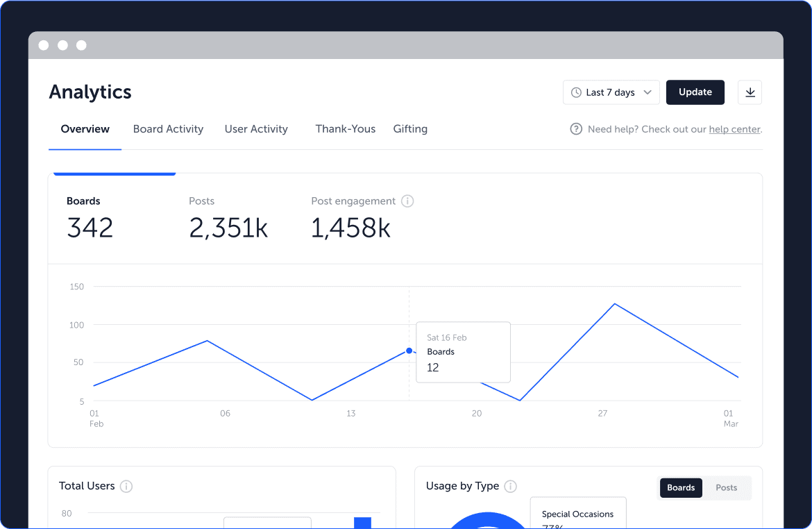This screenshot has width=812, height=529.
Task: Select the Boards metric card
Action: tap(90, 218)
